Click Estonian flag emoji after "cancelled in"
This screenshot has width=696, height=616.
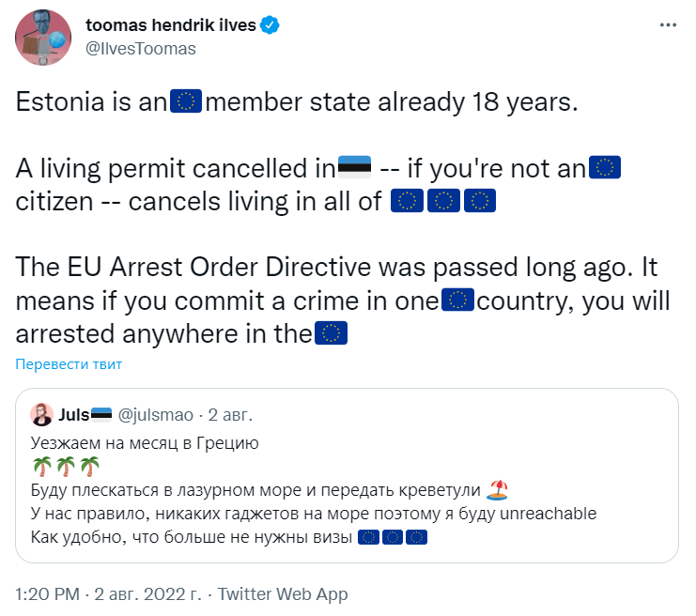pyautogui.click(x=353, y=169)
